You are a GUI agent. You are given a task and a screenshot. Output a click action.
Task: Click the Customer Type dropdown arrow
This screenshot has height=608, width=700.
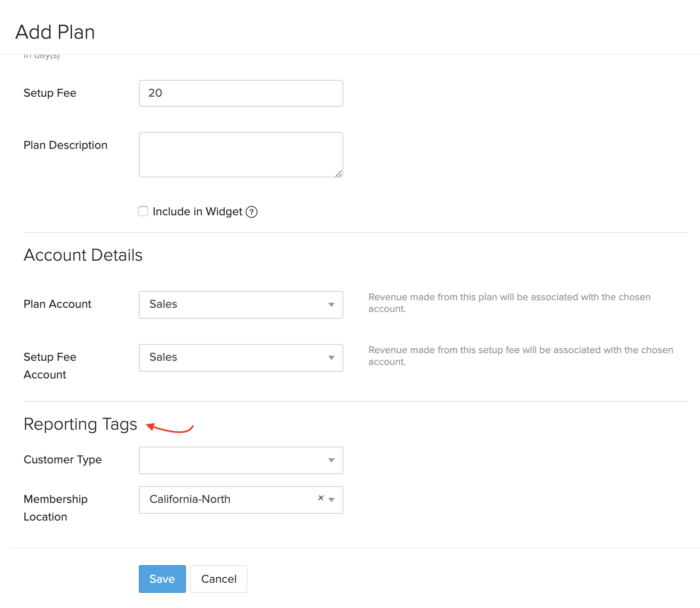[x=331, y=460]
